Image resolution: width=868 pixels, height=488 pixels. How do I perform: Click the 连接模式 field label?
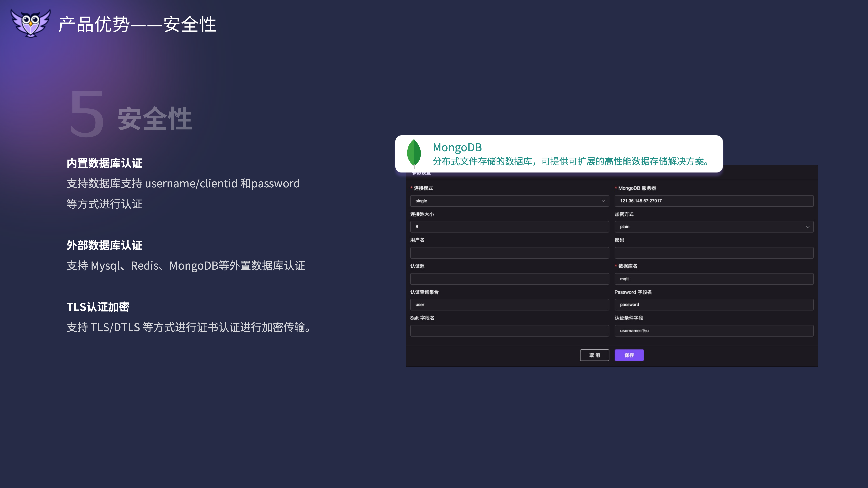pos(423,188)
